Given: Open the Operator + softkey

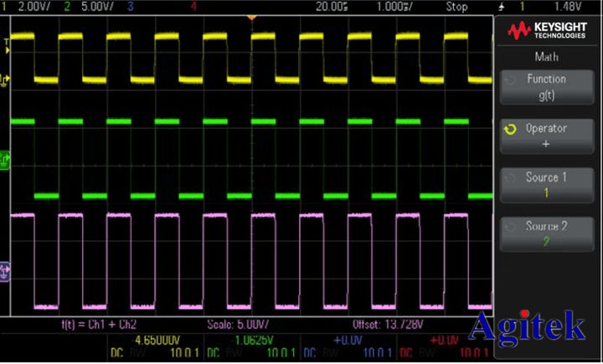Looking at the screenshot, I should [546, 136].
